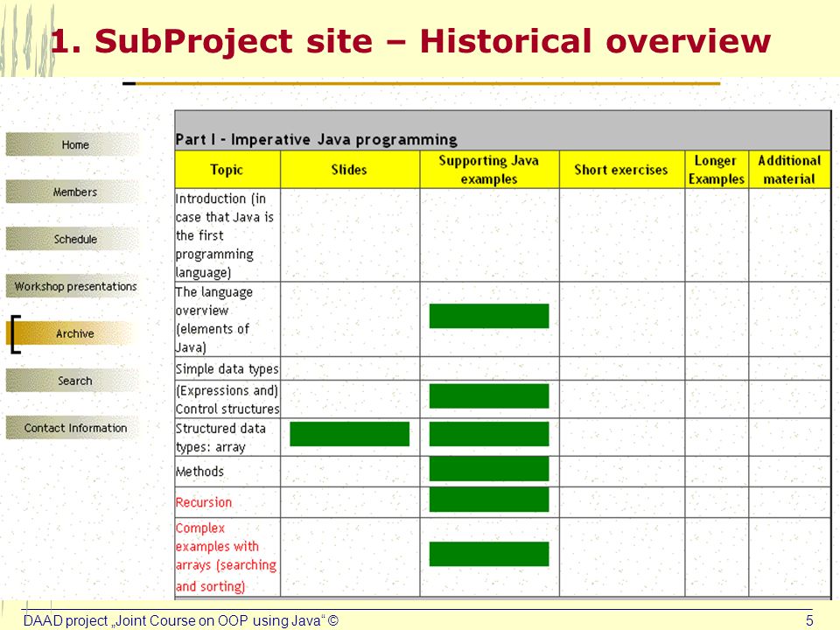Viewport: 840px width, 630px height.
Task: Click slide number 5 in footer
Action: coord(809,620)
